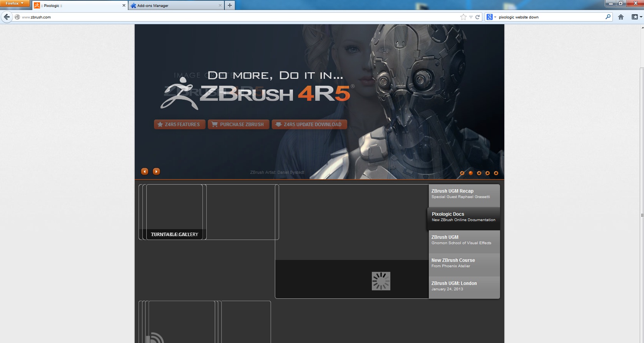Open the orange Firefox menu button
The height and width of the screenshot is (343, 644).
click(15, 3)
